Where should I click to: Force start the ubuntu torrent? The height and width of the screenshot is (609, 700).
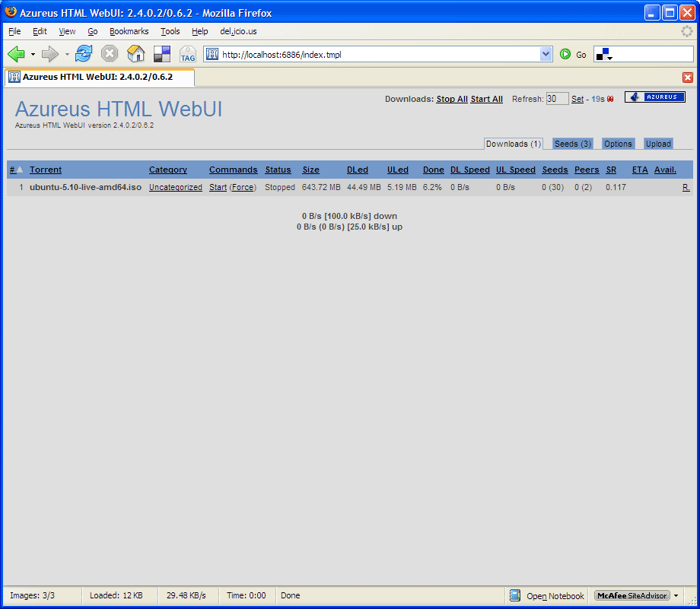coord(243,187)
